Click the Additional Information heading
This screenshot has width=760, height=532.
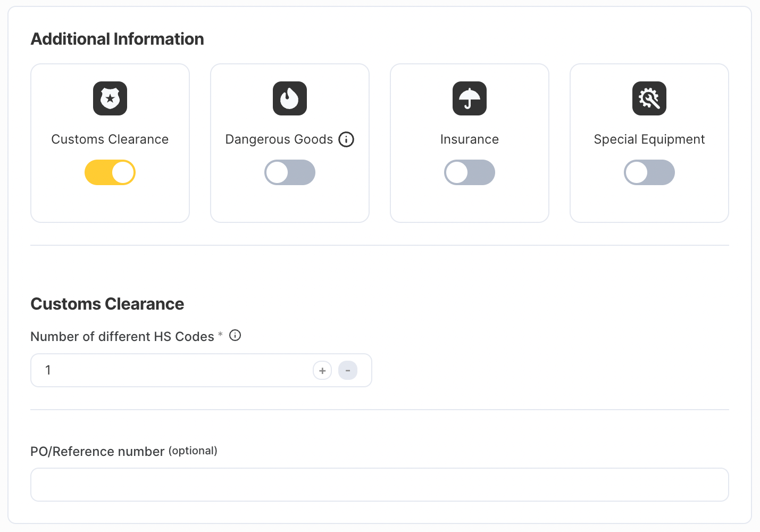(x=118, y=39)
